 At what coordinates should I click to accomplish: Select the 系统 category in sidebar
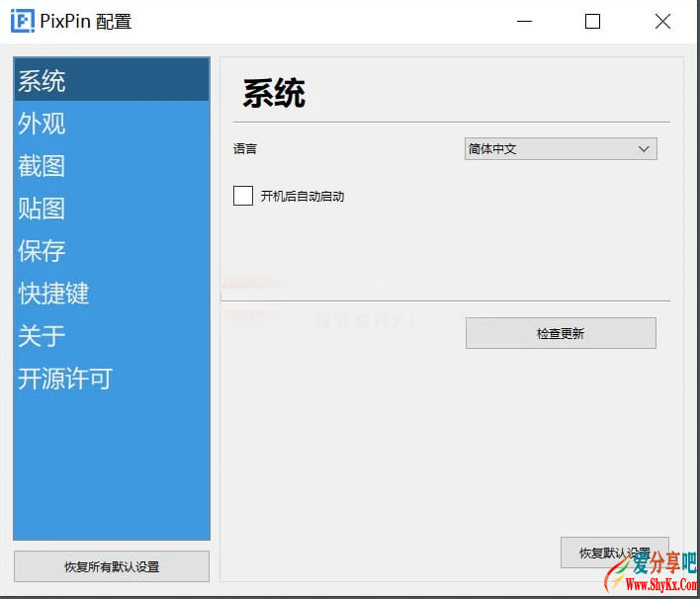click(111, 80)
